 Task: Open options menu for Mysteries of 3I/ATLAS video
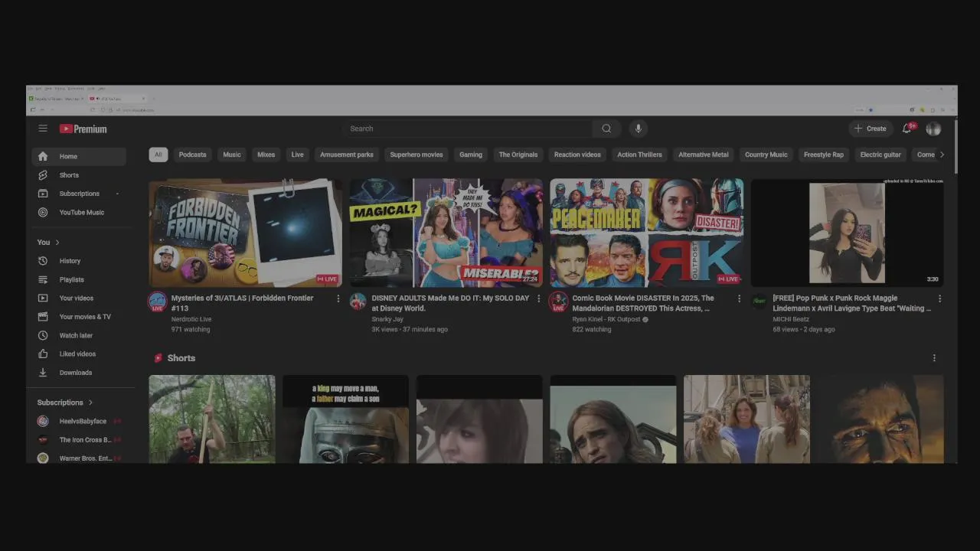(338, 298)
